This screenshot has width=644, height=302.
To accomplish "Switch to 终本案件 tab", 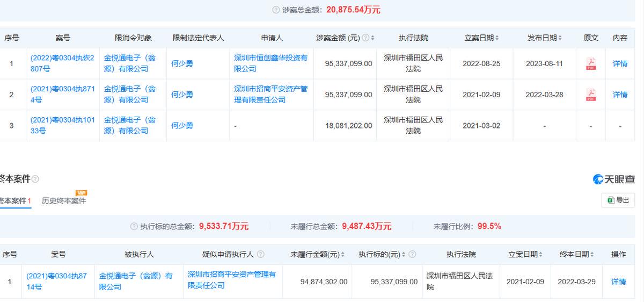I will point(15,201).
